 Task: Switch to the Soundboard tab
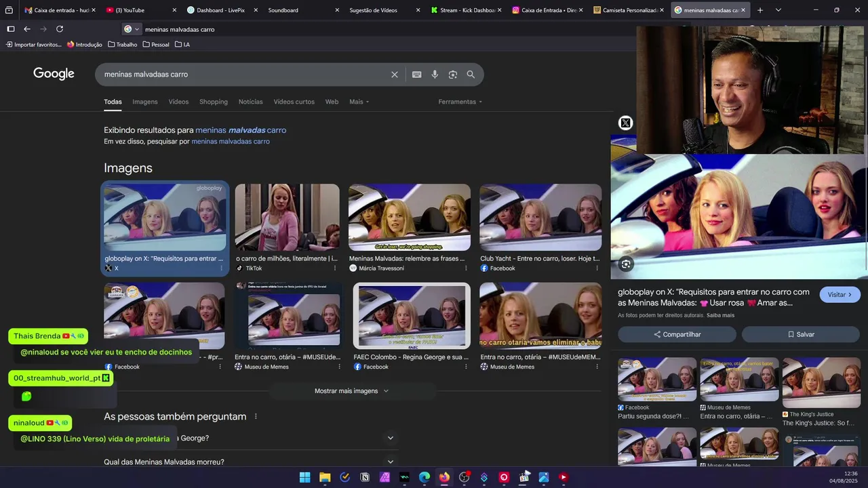(303, 10)
